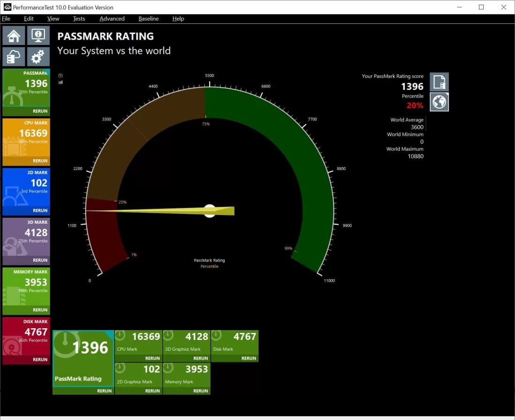Open the Home screen icon
Screen dimensions: 515x420
(14, 35)
